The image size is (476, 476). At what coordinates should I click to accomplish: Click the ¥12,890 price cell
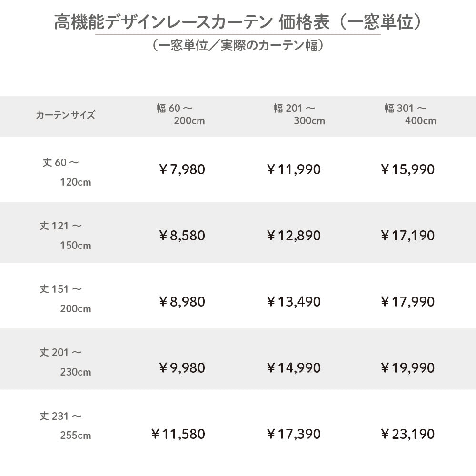point(294,236)
